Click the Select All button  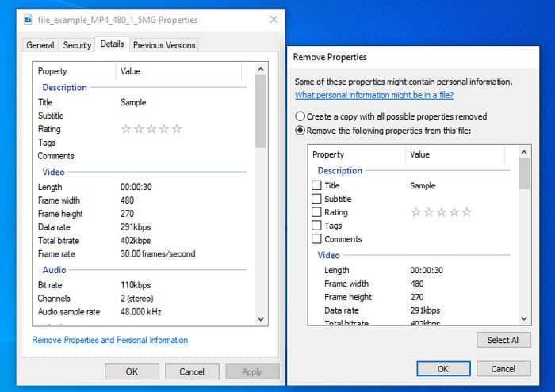coord(503,340)
